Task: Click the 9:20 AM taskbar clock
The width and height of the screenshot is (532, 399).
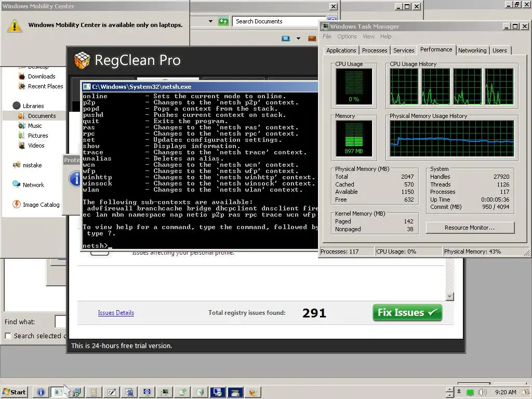Action: coord(506,392)
